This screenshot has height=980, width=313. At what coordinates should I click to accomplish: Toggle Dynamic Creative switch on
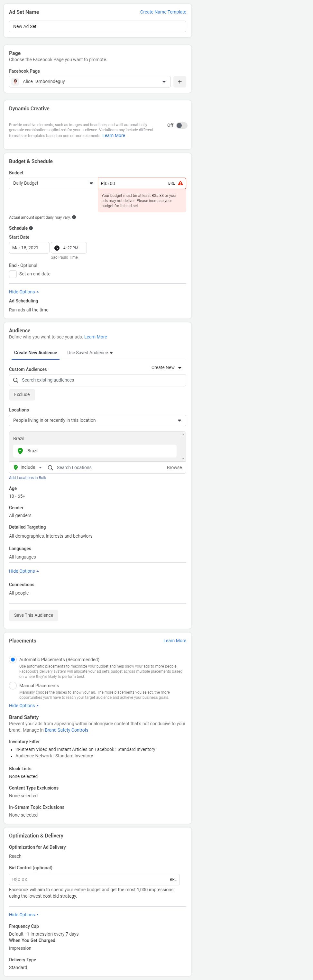coord(181,125)
